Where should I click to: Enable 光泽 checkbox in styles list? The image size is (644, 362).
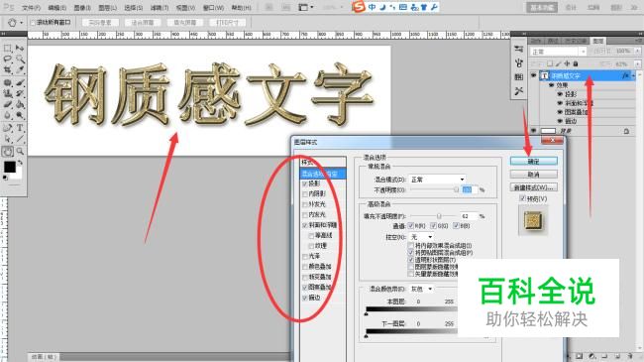coord(305,256)
